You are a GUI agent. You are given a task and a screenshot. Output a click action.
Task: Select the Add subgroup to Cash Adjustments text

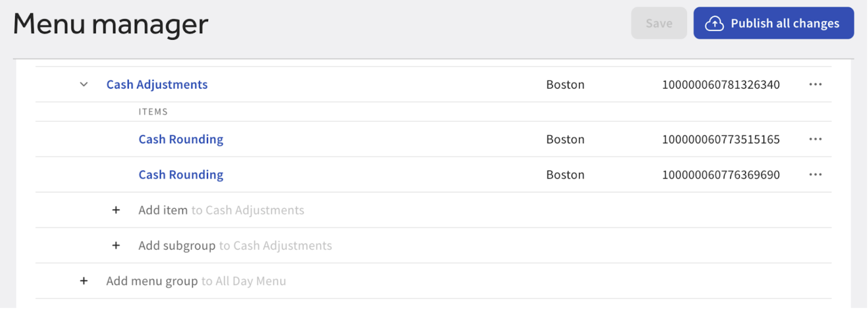235,246
